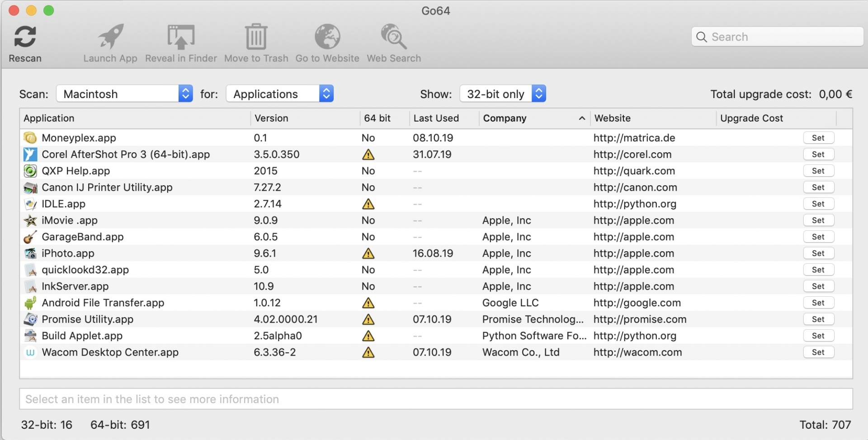868x440 pixels.
Task: Click the Rescan toolbar icon
Action: pos(25,37)
